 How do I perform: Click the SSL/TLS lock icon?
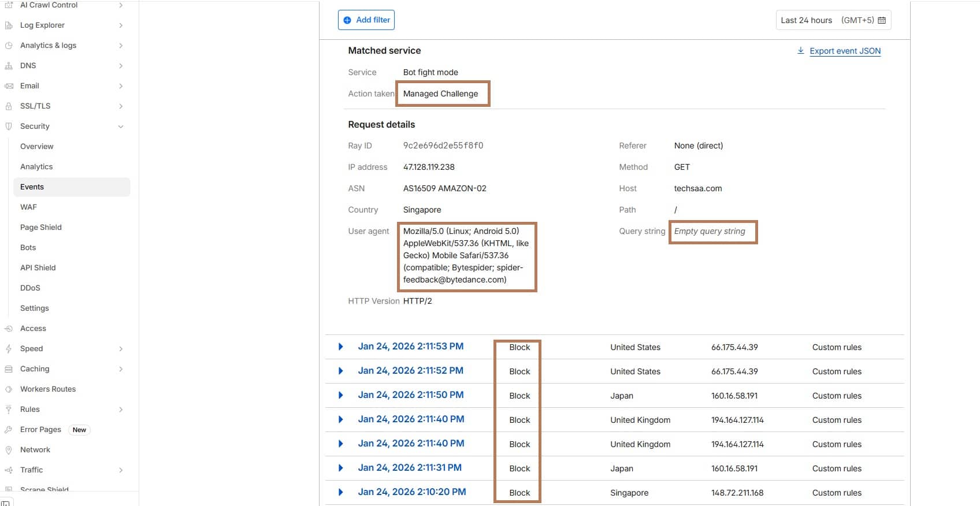[9, 106]
